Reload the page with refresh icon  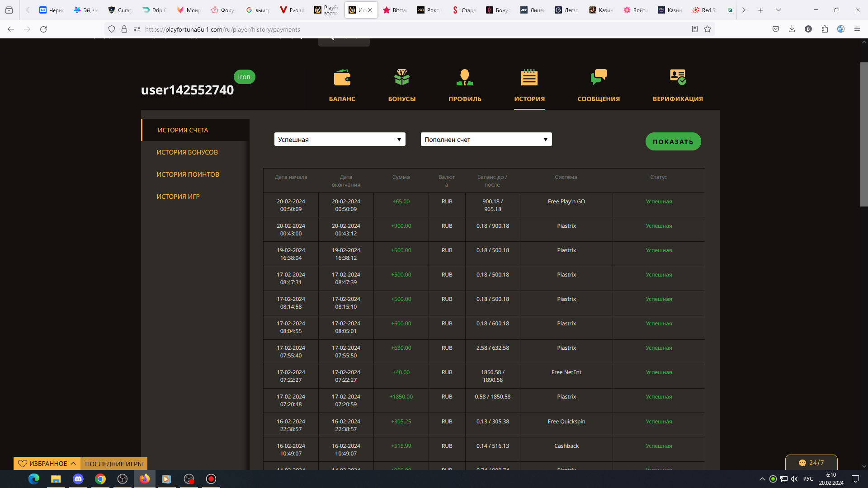pos(43,29)
